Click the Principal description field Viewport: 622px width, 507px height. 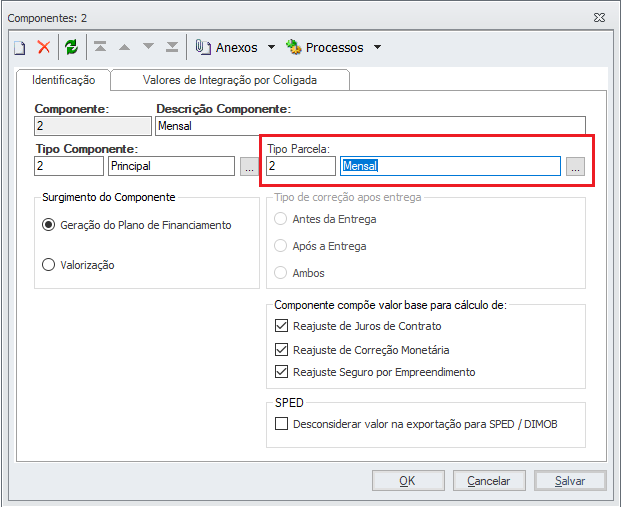[x=171, y=166]
